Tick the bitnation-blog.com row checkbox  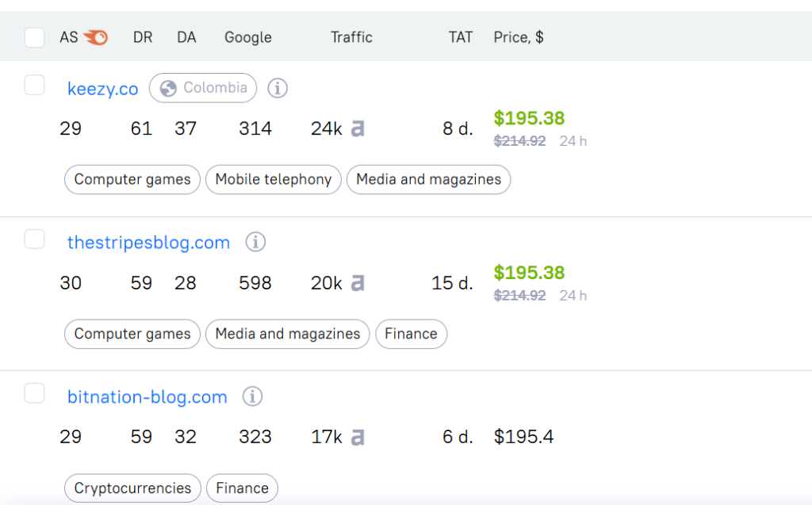(34, 392)
